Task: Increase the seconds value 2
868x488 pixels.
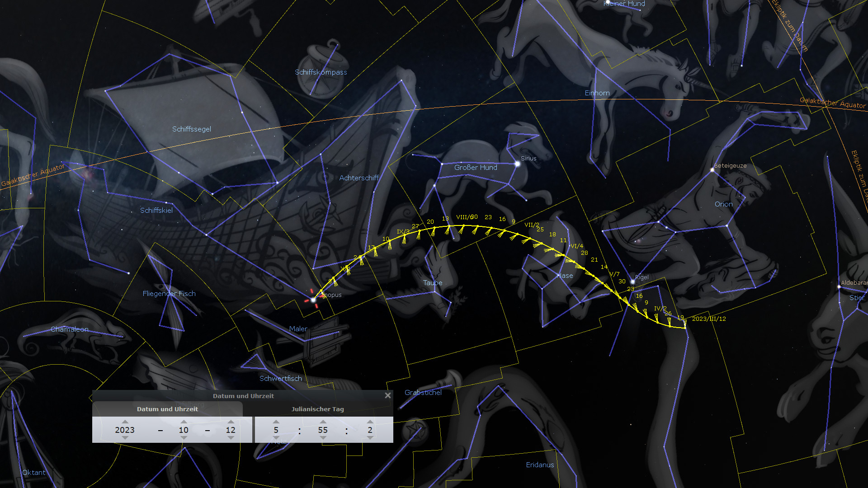Action: pos(370,422)
